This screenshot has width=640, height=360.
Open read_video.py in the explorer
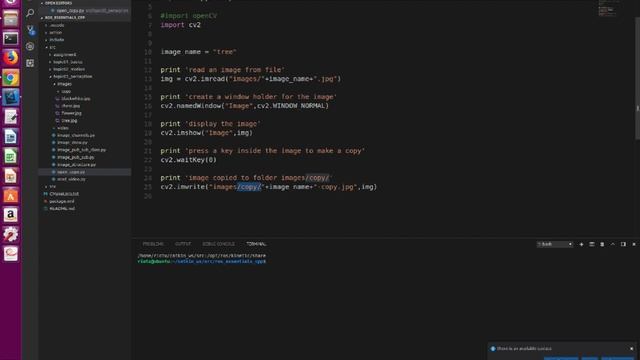coord(71,179)
